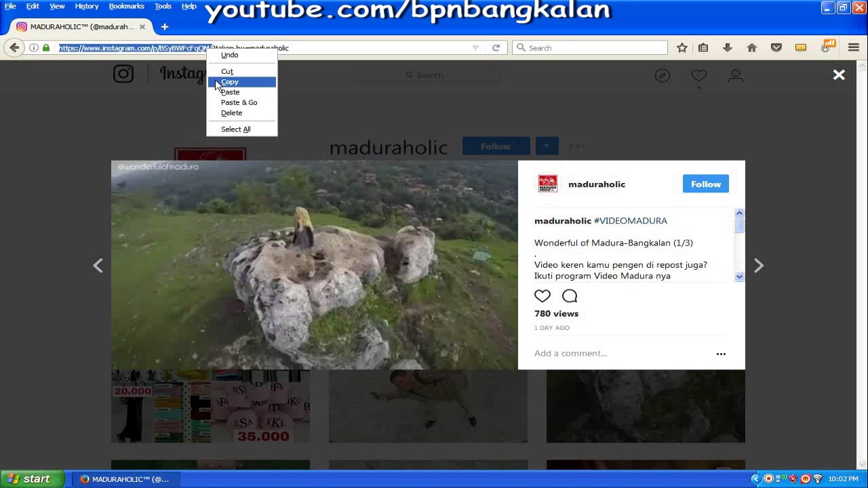Open the URL history dropdown arrow
This screenshot has width=868, height=488.
coord(475,47)
